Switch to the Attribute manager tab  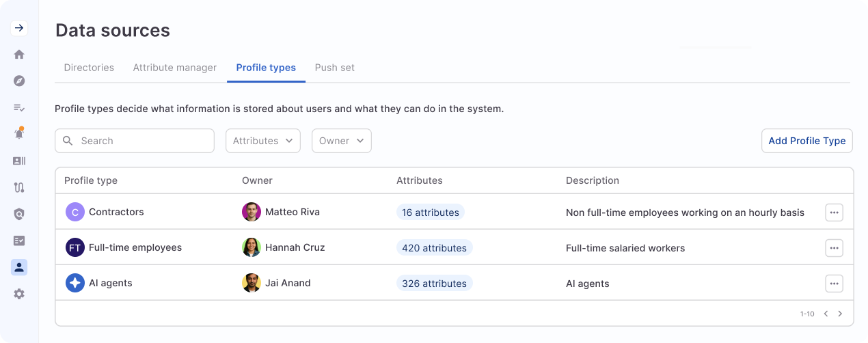[175, 68]
